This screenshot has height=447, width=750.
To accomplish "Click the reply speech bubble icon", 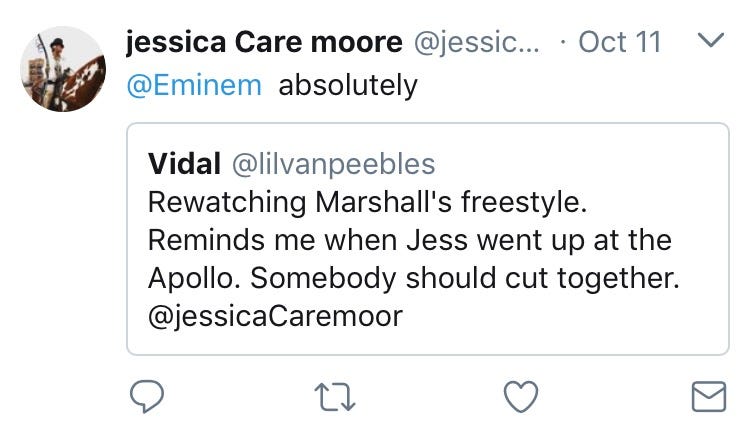I will pyautogui.click(x=147, y=399).
